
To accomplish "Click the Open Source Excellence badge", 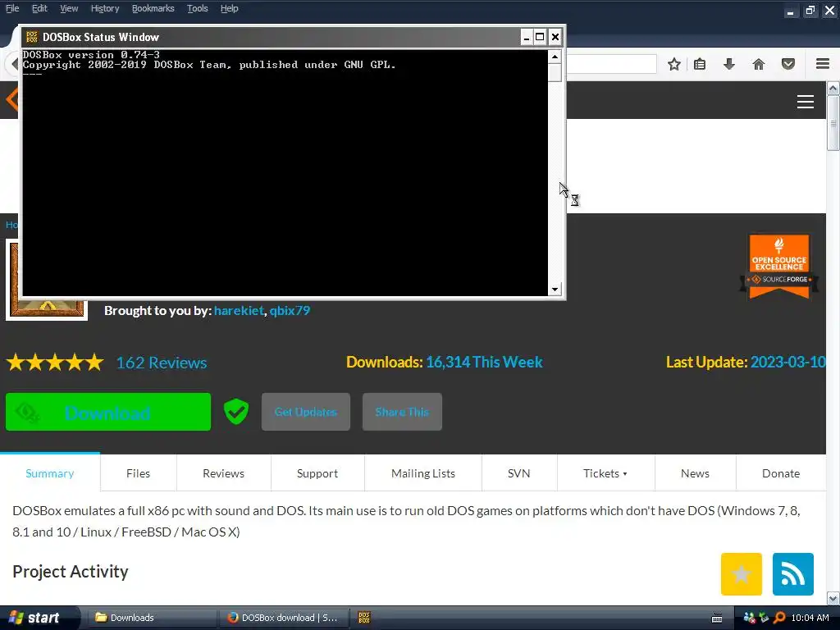I will 779,266.
